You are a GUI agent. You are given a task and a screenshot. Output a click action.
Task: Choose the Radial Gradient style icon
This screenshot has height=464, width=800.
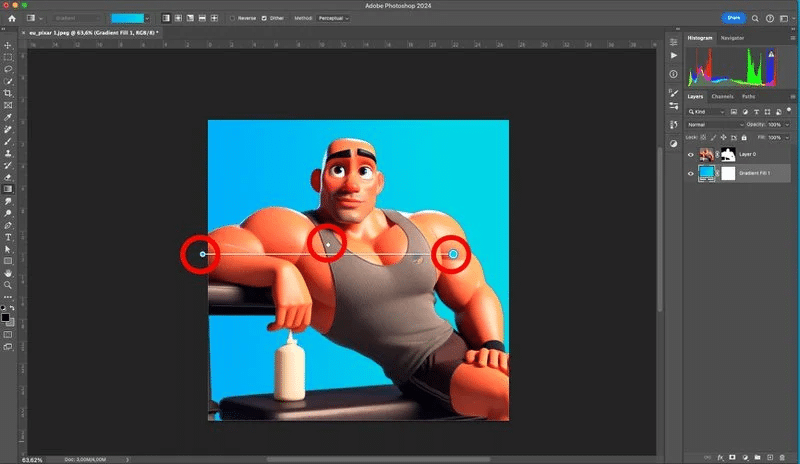pyautogui.click(x=178, y=18)
